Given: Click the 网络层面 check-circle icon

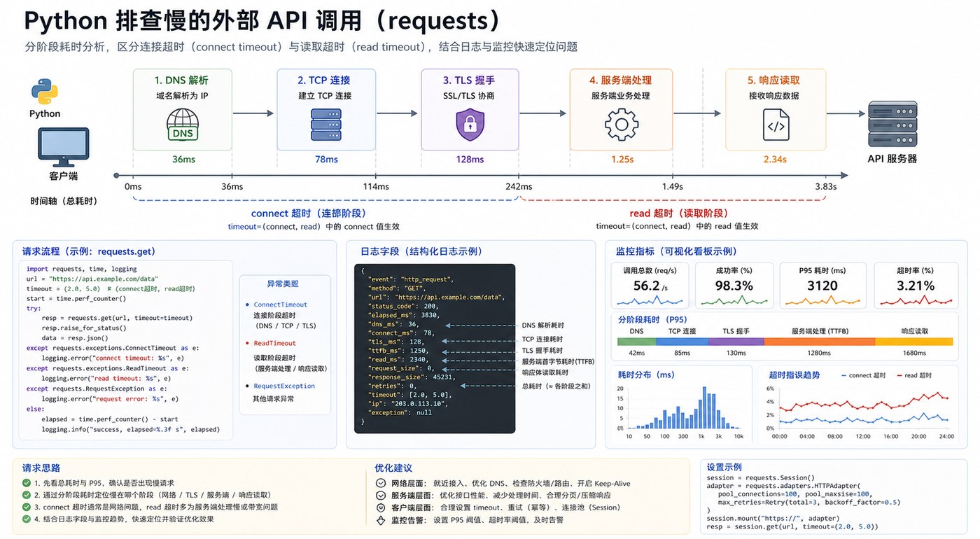Looking at the screenshot, I should click(381, 483).
